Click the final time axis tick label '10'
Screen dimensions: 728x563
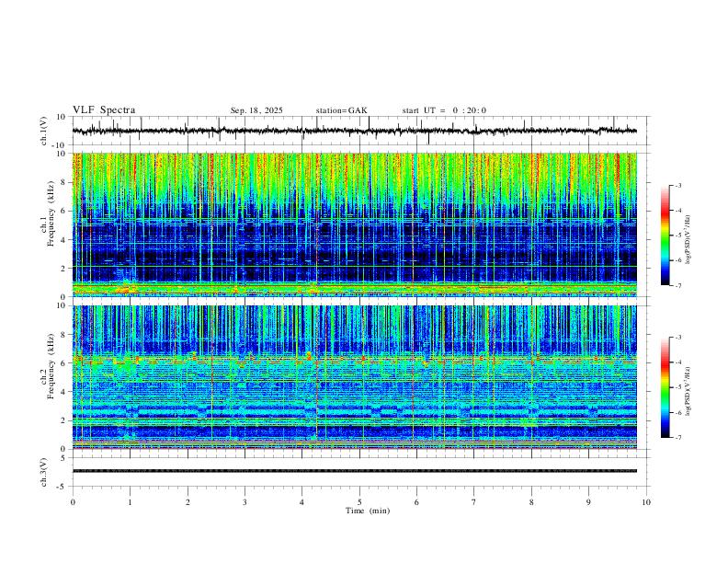point(646,502)
